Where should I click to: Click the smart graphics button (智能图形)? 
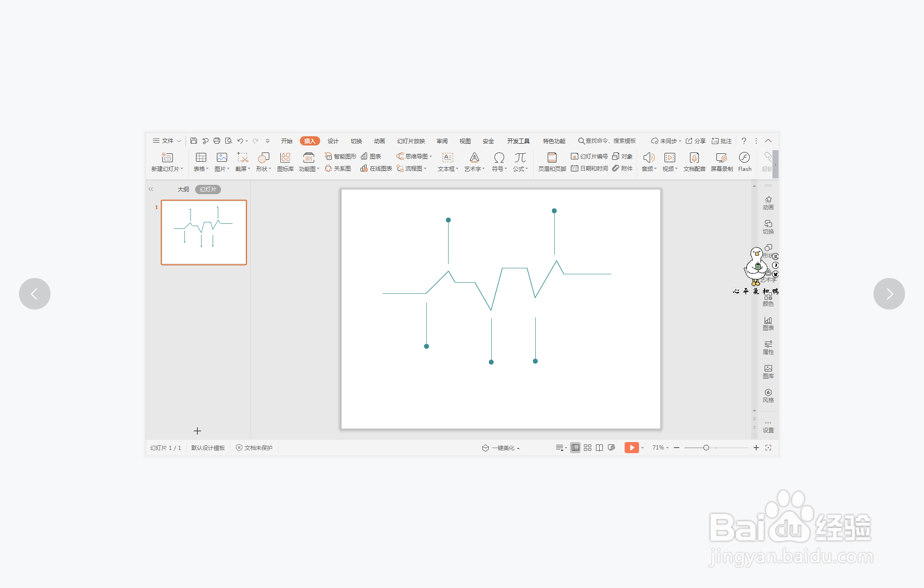341,156
